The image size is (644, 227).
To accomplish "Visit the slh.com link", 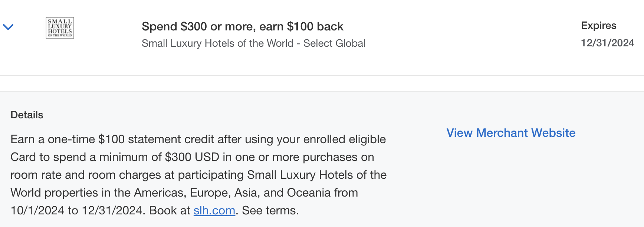I will tap(214, 210).
